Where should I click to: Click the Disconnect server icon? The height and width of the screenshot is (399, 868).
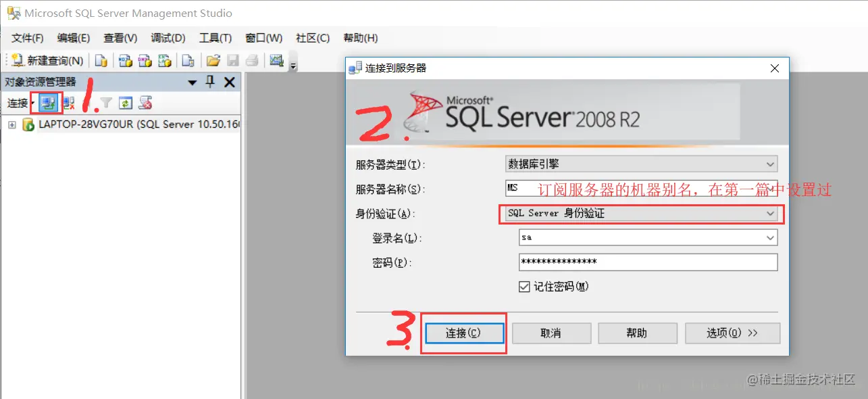click(x=68, y=103)
